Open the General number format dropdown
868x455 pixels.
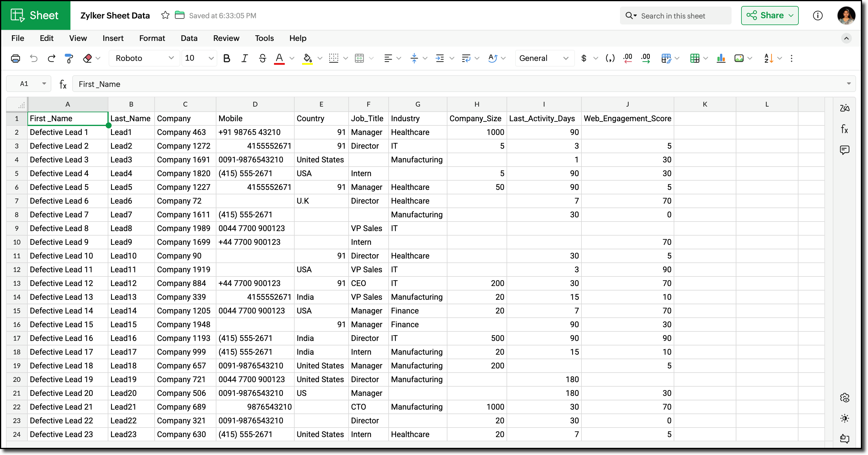[x=544, y=58]
